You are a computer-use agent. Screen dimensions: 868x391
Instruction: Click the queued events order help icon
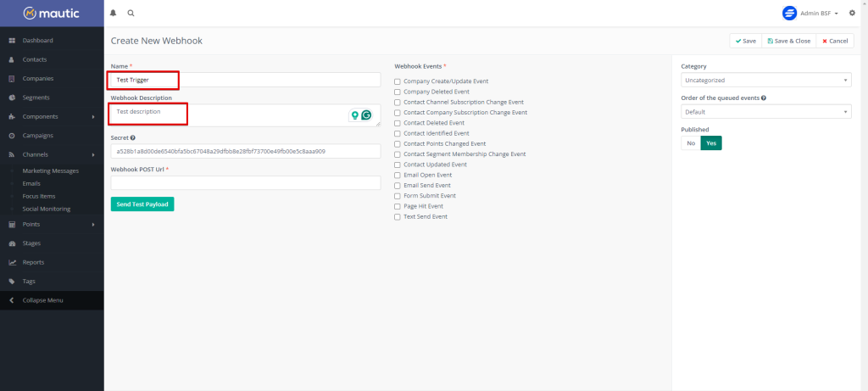tap(764, 98)
